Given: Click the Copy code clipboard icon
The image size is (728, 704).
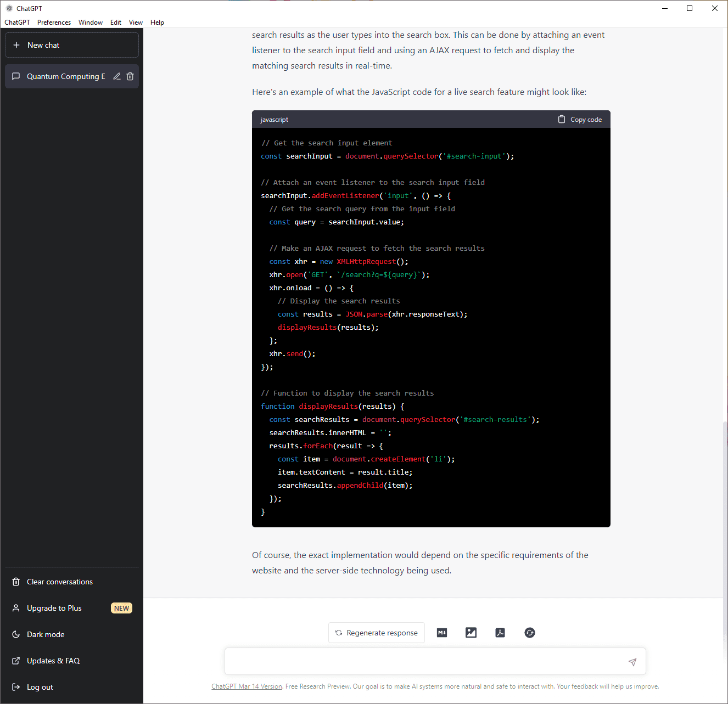Looking at the screenshot, I should click(562, 119).
